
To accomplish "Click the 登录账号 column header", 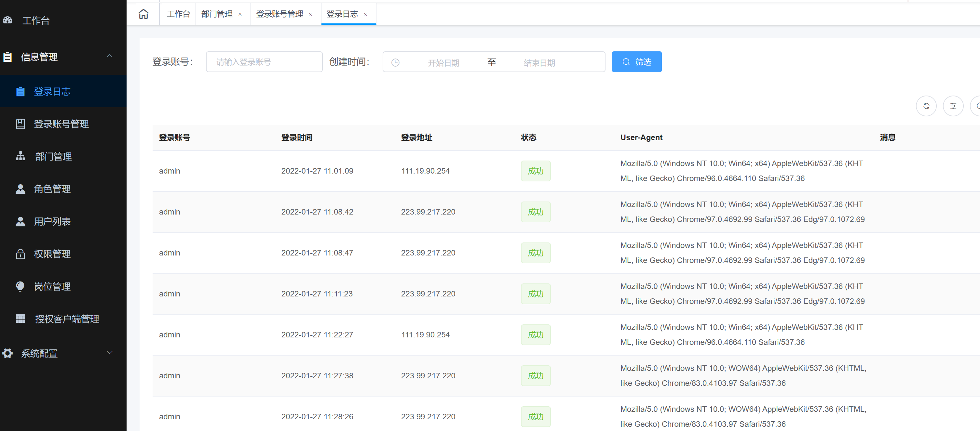I will pyautogui.click(x=175, y=137).
